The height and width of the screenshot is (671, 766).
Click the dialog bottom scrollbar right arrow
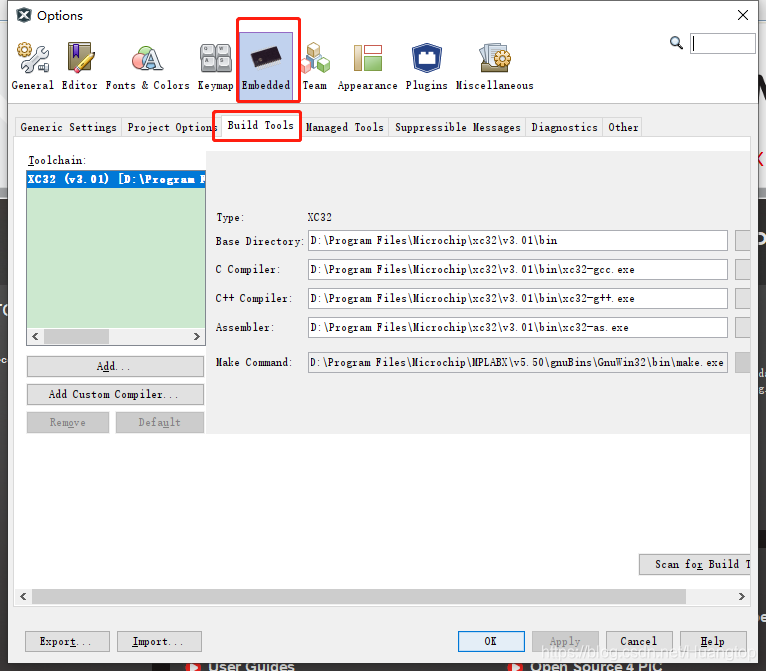(742, 596)
